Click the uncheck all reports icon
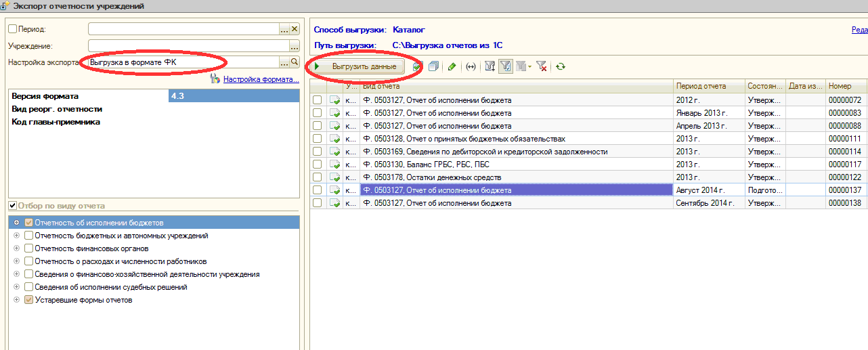868x350 pixels. coord(433,66)
